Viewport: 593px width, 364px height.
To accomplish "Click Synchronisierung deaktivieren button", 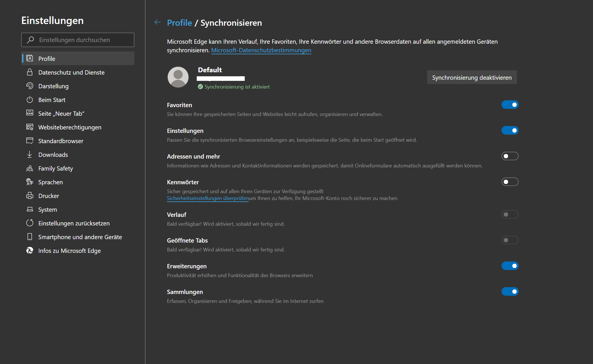I will click(472, 77).
